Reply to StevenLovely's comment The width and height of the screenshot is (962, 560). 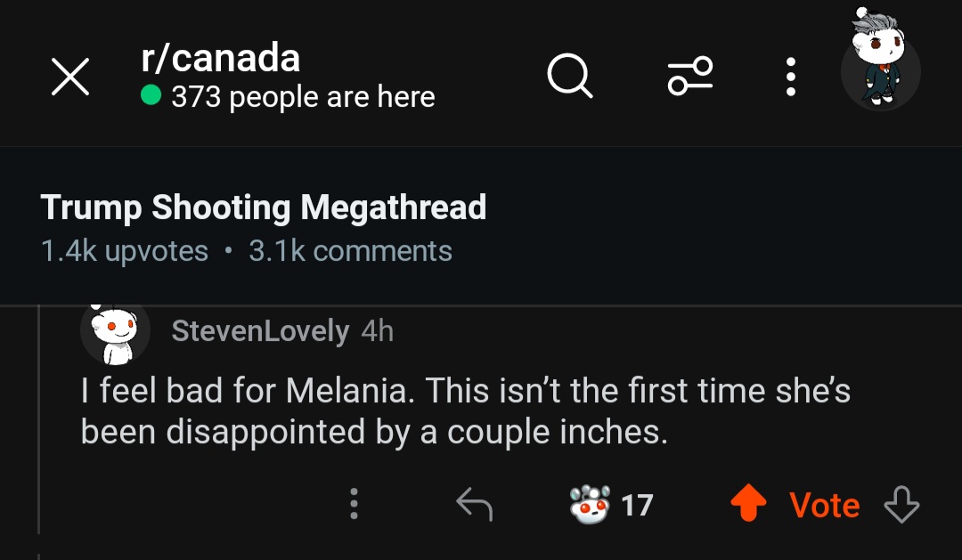[x=474, y=506]
